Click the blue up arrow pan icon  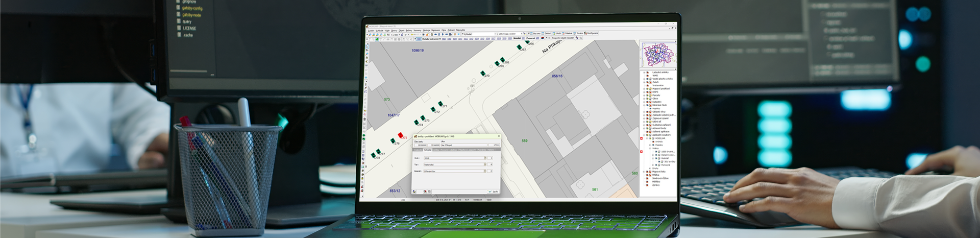click(439, 34)
